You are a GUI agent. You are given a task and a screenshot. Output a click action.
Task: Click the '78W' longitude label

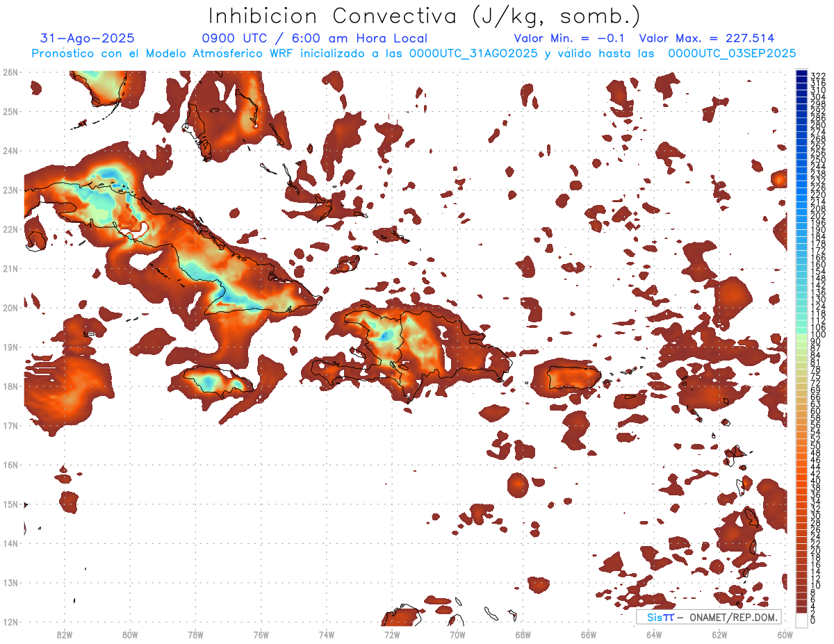click(x=195, y=634)
